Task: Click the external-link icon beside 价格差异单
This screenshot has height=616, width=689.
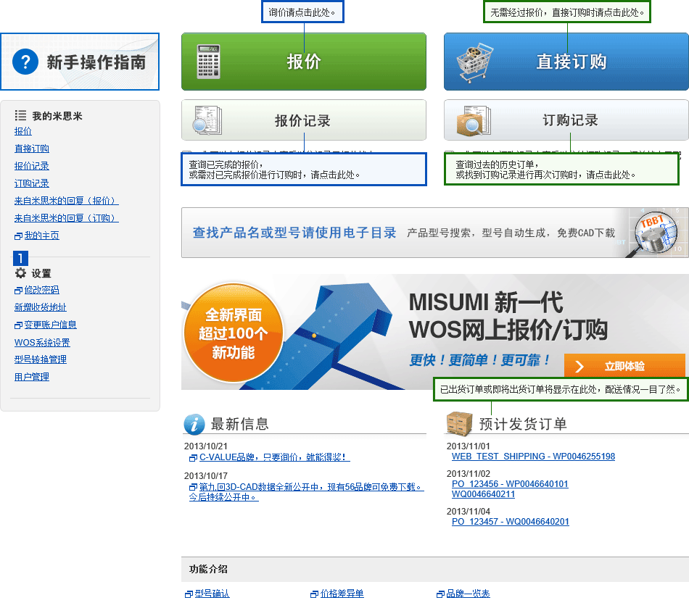Action: [x=314, y=594]
